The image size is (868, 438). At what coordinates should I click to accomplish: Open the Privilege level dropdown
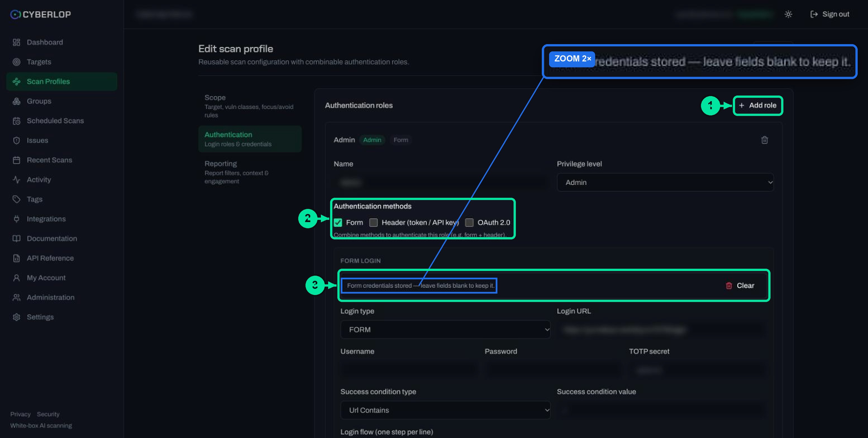(x=665, y=182)
